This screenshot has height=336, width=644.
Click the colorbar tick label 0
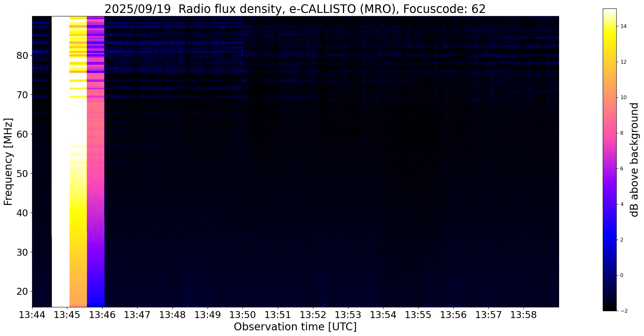(x=621, y=276)
